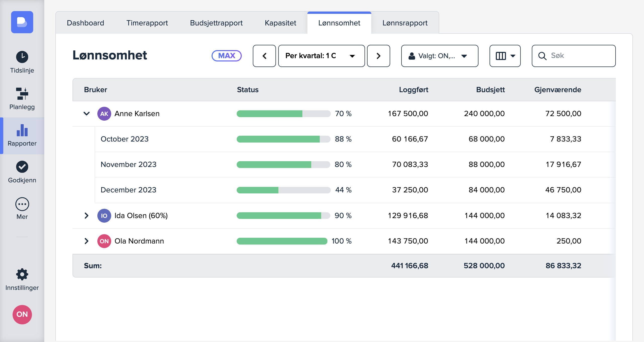The width and height of the screenshot is (644, 342).
Task: Open Mer menu with three dots
Action: 22,209
